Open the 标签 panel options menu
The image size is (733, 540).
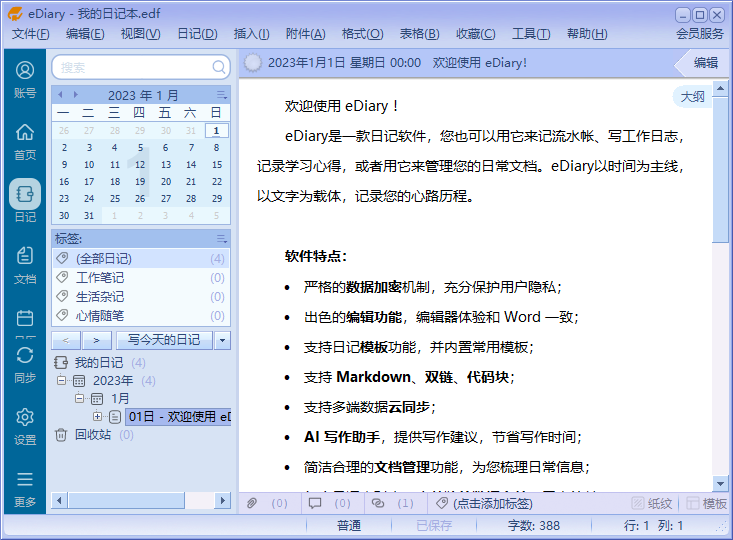pos(222,239)
